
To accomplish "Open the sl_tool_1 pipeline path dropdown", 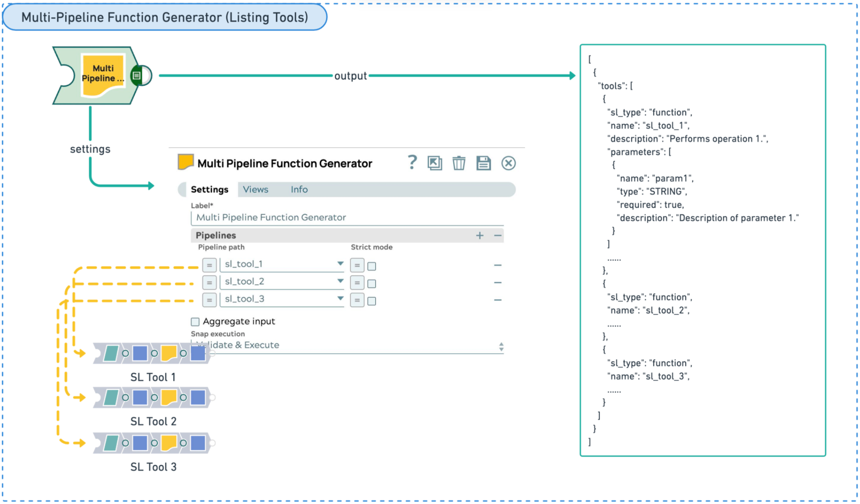I will coord(340,264).
